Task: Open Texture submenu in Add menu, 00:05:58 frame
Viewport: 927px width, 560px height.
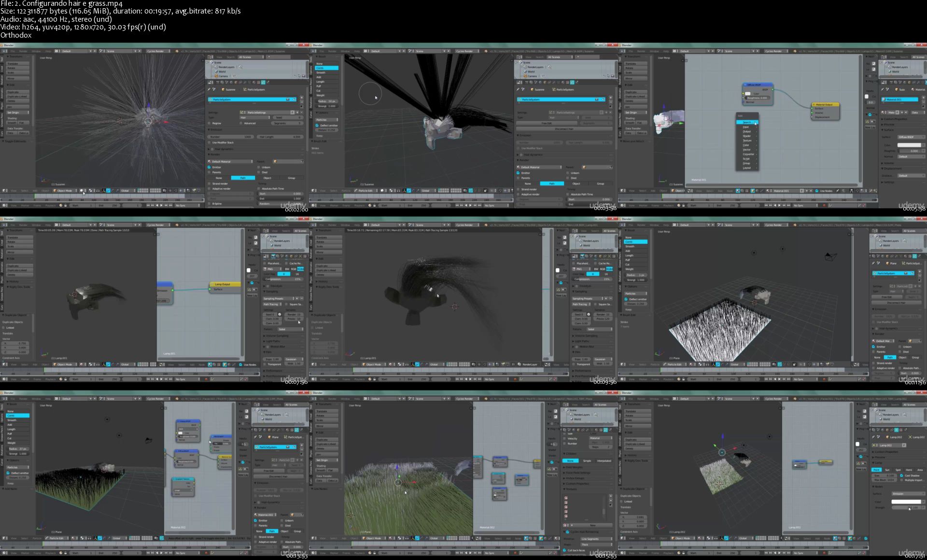Action: (747, 140)
